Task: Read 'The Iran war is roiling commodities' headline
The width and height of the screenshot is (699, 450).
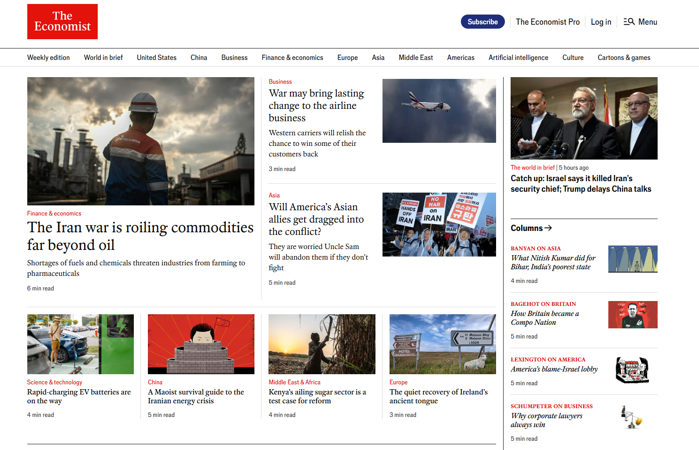Action: tap(140, 236)
